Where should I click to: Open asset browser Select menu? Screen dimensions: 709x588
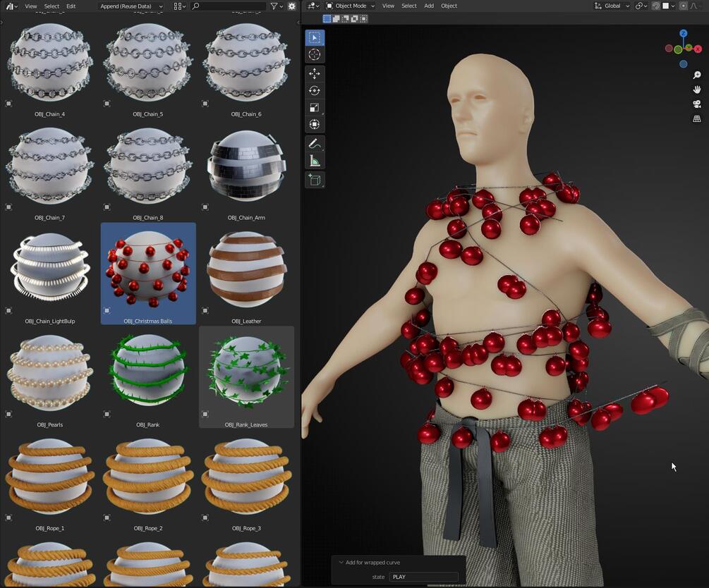(x=51, y=6)
